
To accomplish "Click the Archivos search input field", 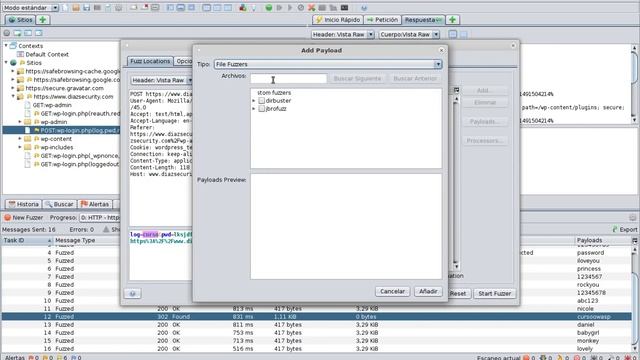I will (x=289, y=78).
